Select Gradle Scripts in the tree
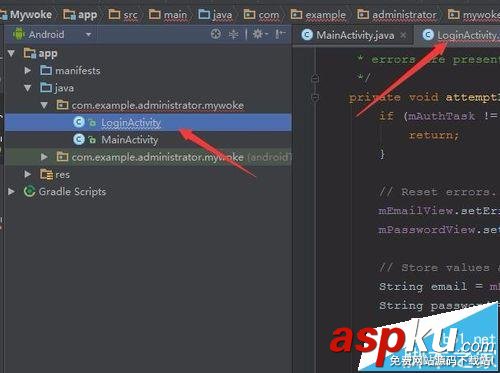This screenshot has height=373, width=500. [x=72, y=192]
